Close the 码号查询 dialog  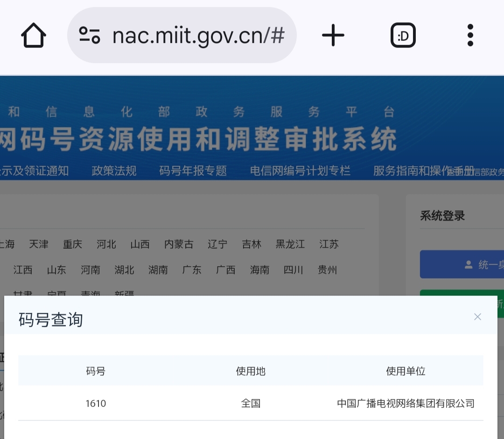tap(477, 317)
